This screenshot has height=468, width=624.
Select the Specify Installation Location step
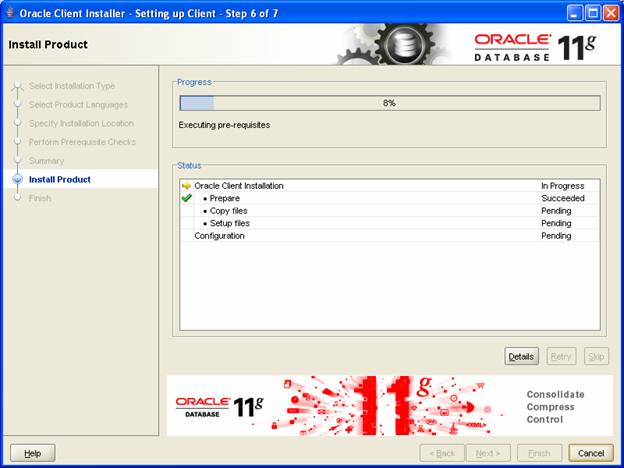(81, 123)
